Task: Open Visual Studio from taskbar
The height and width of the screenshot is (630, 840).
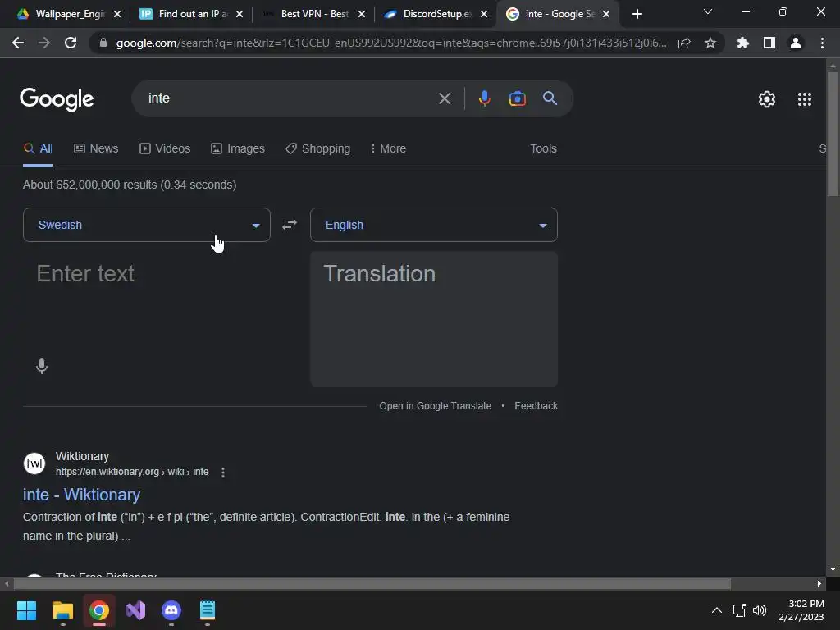Action: coord(135,610)
